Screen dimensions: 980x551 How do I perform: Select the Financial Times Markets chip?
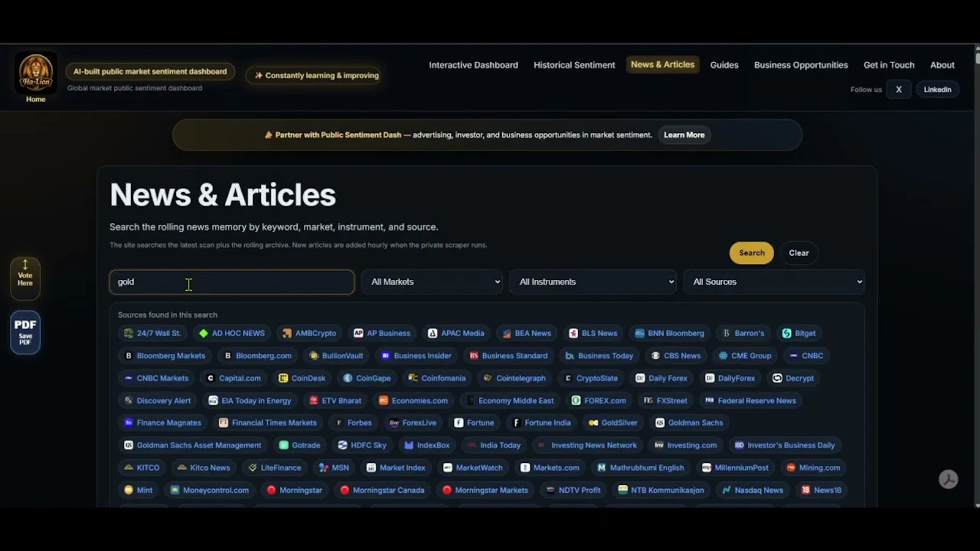pyautogui.click(x=268, y=422)
